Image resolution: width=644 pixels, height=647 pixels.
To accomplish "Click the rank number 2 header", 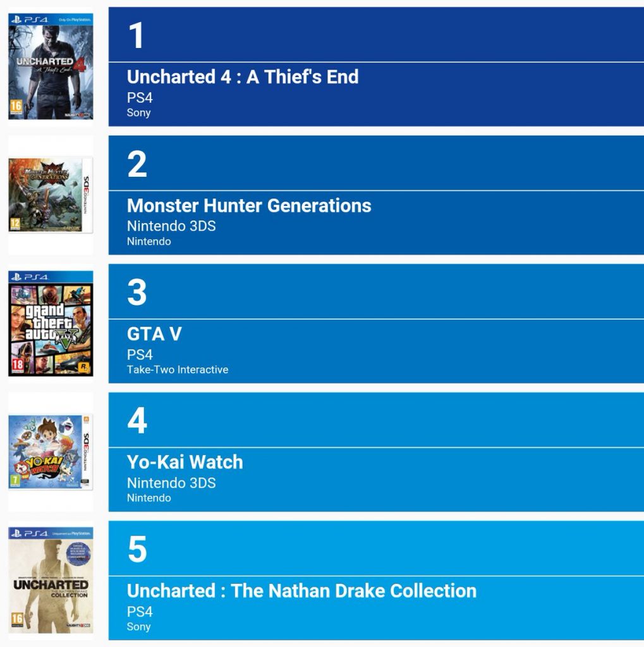I will pos(376,163).
